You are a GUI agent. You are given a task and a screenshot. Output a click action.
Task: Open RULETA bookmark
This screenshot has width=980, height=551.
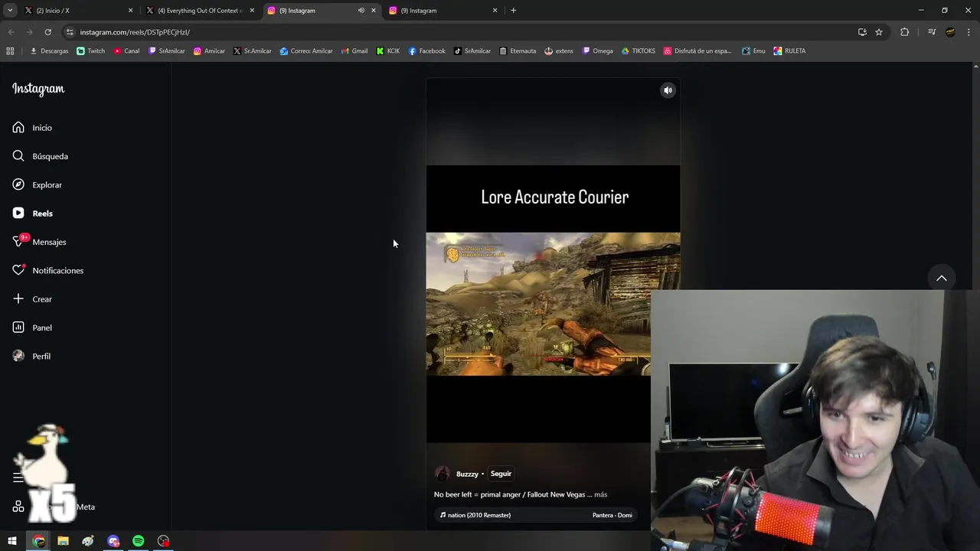[789, 51]
